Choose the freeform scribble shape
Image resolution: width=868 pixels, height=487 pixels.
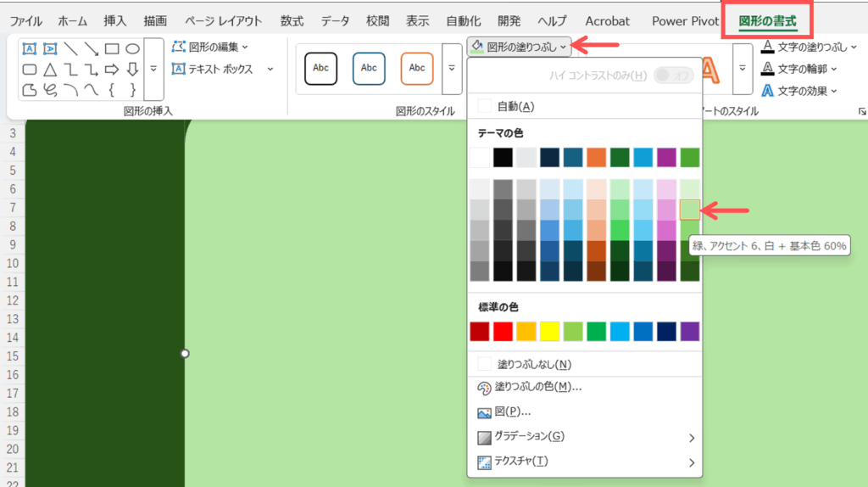coord(50,89)
